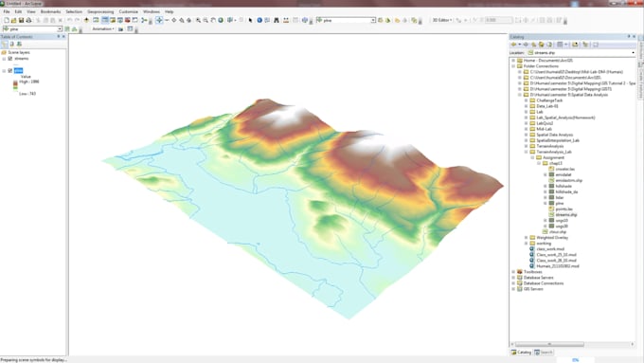Select the Pan hand tool
The height and width of the screenshot is (363, 644).
coord(213,20)
